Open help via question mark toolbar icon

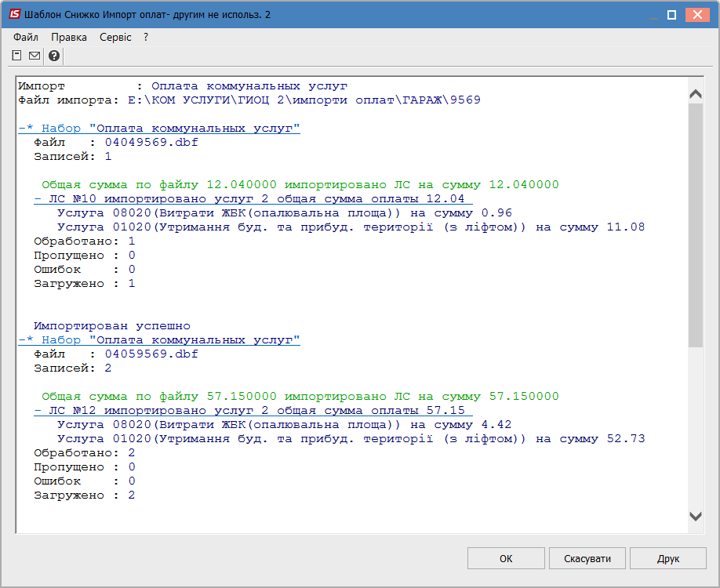pyautogui.click(x=53, y=56)
